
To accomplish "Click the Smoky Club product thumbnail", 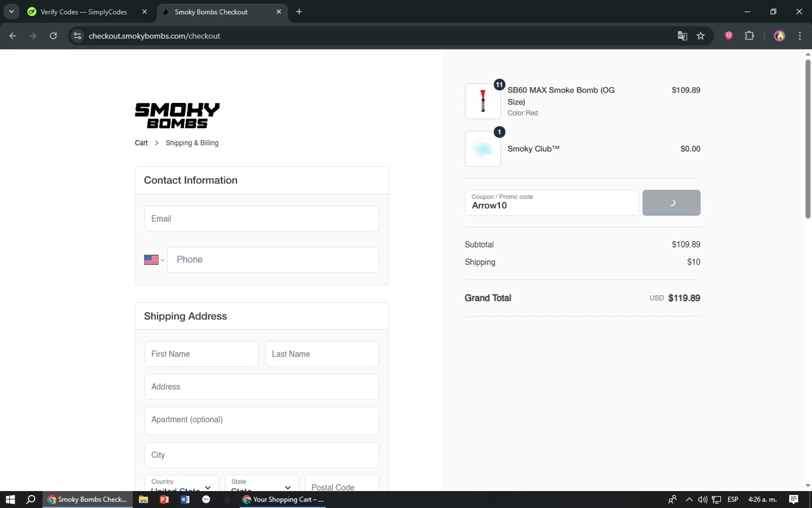I will 483,148.
